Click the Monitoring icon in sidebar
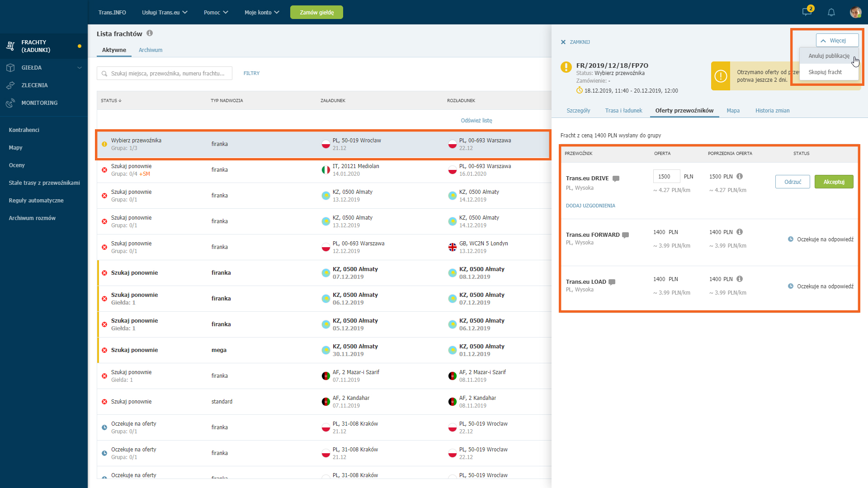Image resolution: width=868 pixels, height=488 pixels. 10,103
